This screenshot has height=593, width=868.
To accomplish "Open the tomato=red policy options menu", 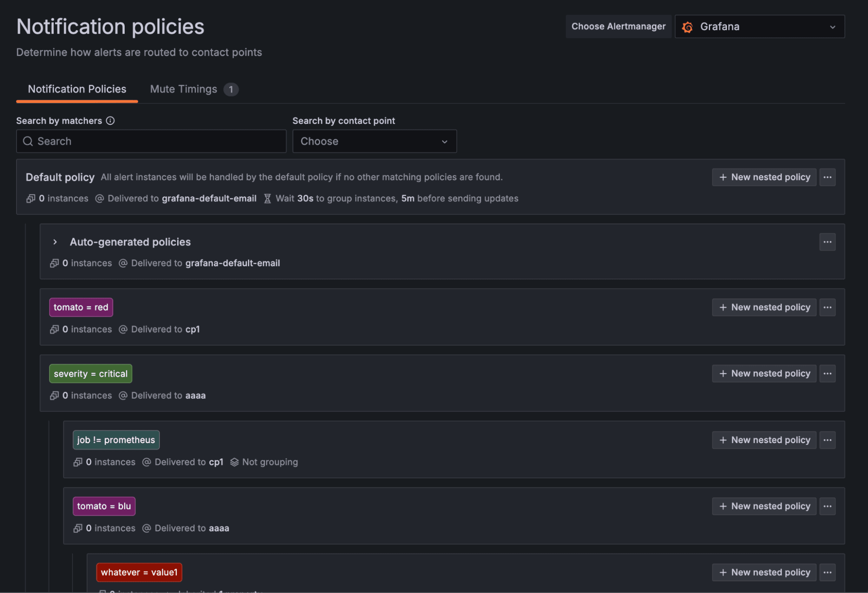I will (x=827, y=307).
